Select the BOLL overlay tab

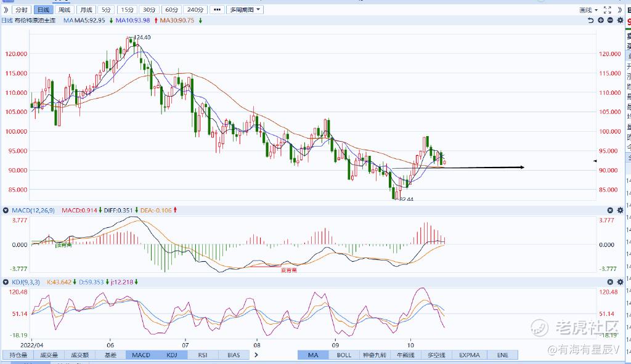[344, 355]
